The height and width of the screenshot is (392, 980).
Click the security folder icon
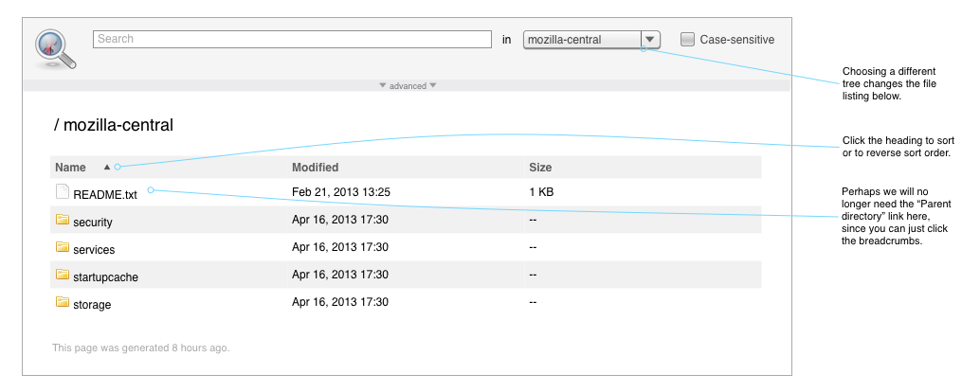click(62, 219)
